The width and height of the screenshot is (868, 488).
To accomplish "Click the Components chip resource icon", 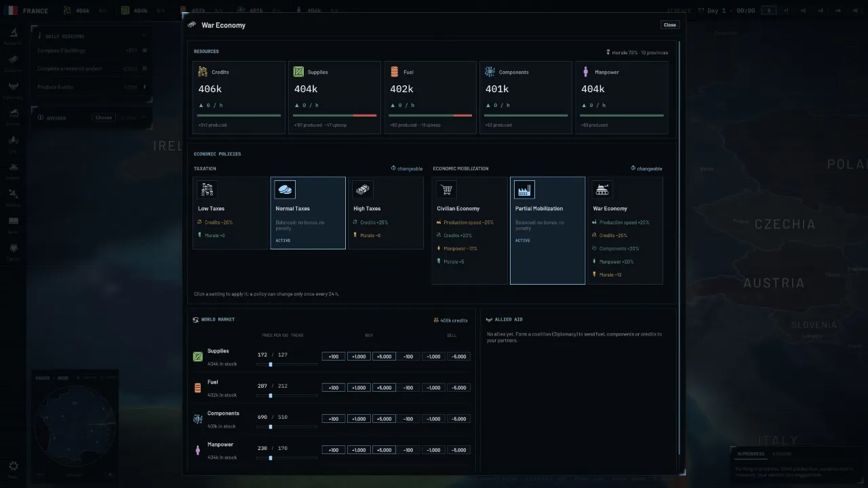I will [x=490, y=72].
